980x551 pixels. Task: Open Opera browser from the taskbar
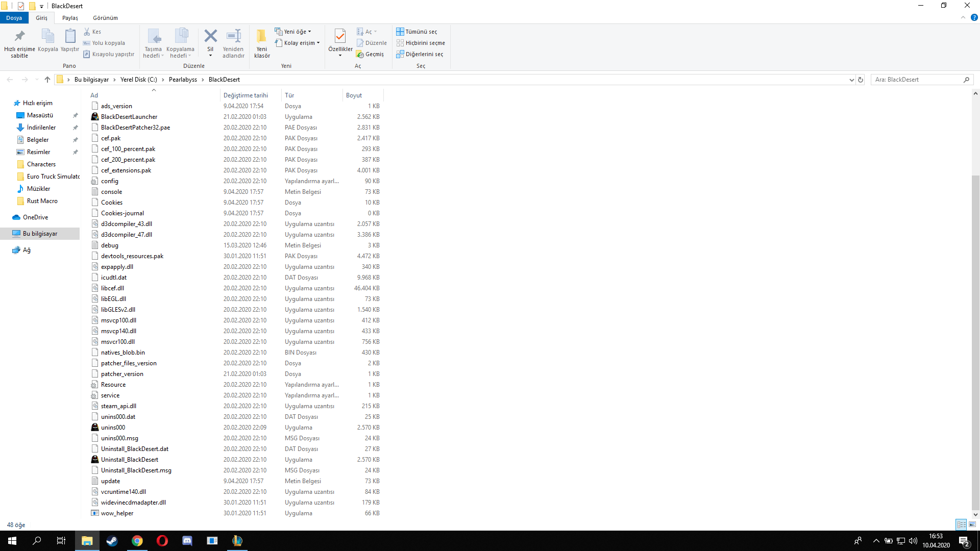click(x=162, y=541)
